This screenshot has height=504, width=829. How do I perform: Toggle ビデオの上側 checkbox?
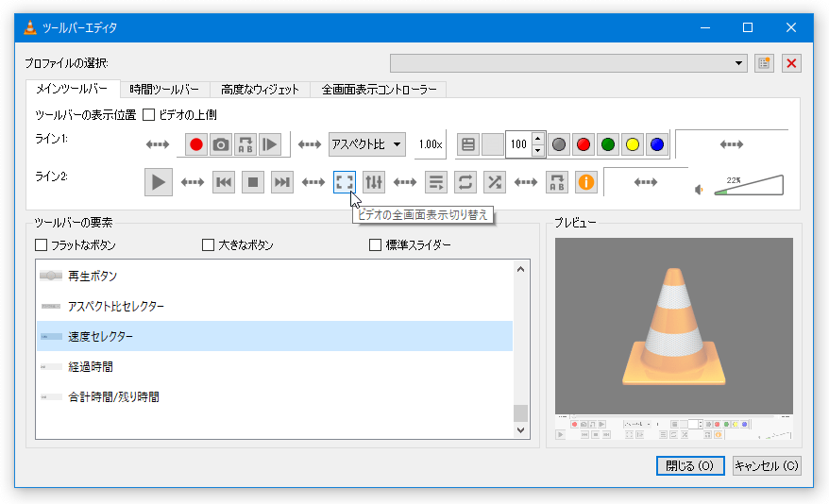[148, 114]
